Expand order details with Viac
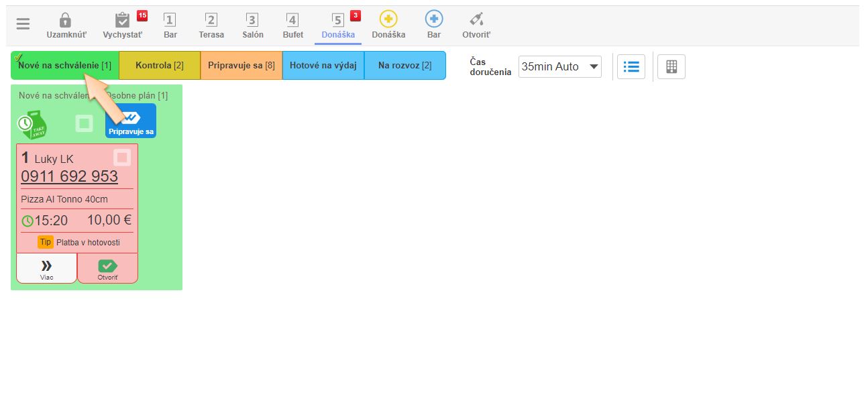868x417 pixels. 46,268
